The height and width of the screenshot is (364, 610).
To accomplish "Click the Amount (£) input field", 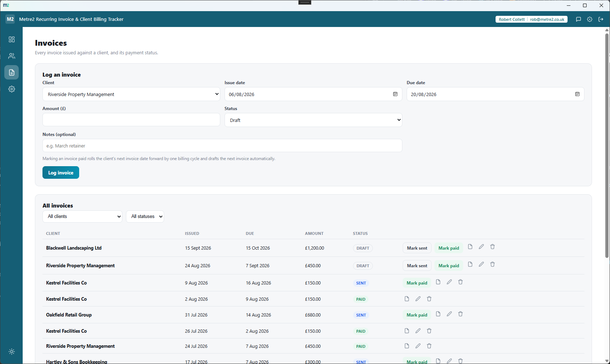I will [x=131, y=120].
